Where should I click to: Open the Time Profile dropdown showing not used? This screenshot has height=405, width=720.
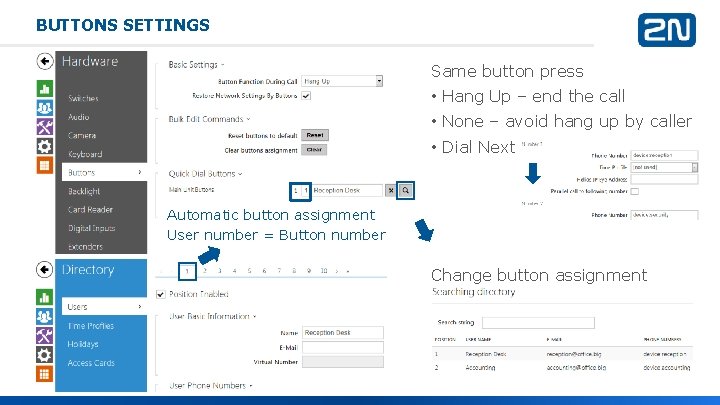tap(664, 168)
